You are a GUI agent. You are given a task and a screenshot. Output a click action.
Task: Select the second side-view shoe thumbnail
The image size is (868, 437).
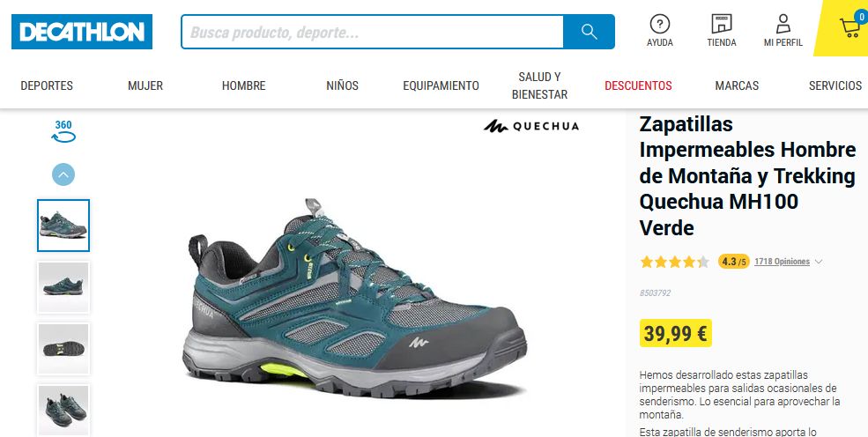pyautogui.click(x=63, y=287)
